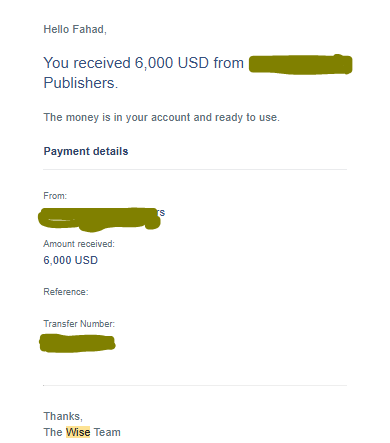The height and width of the screenshot is (443, 390).
Task: Click the 'You received 6,000 USD from' heading
Action: [x=144, y=63]
